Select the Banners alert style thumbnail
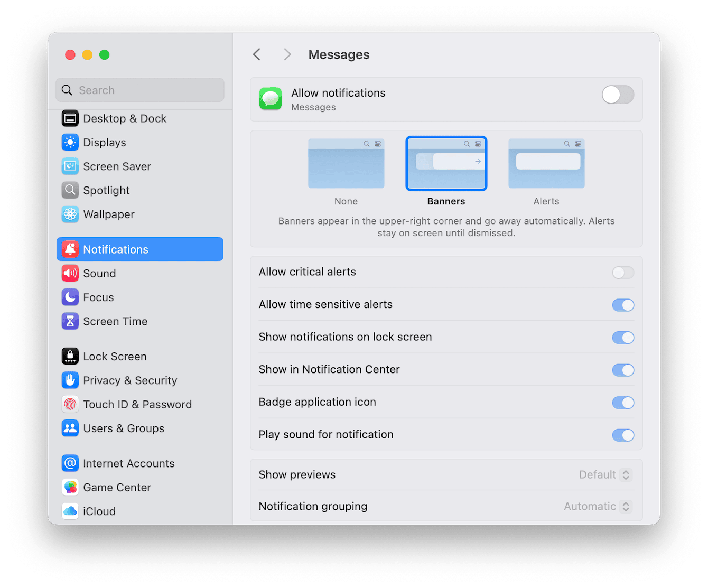Viewport: 708px width, 588px height. 446,163
